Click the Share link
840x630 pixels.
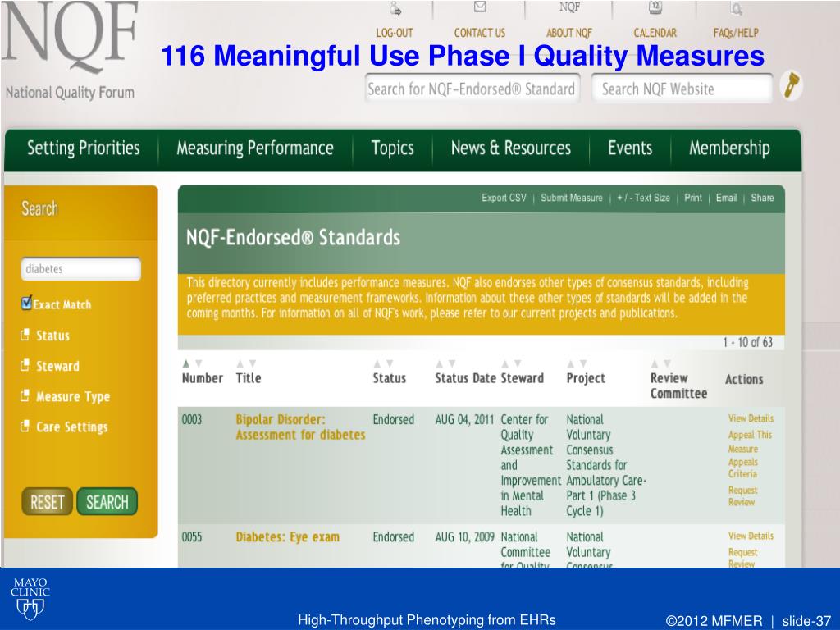762,198
